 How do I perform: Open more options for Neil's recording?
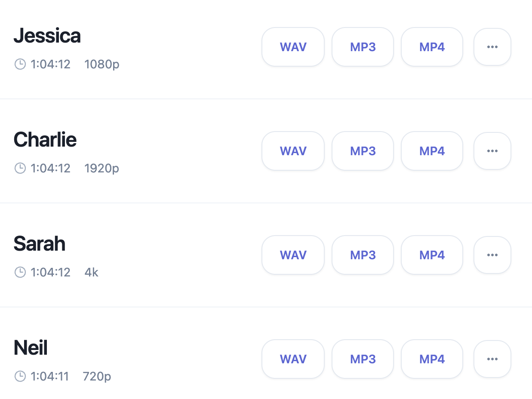click(x=492, y=359)
